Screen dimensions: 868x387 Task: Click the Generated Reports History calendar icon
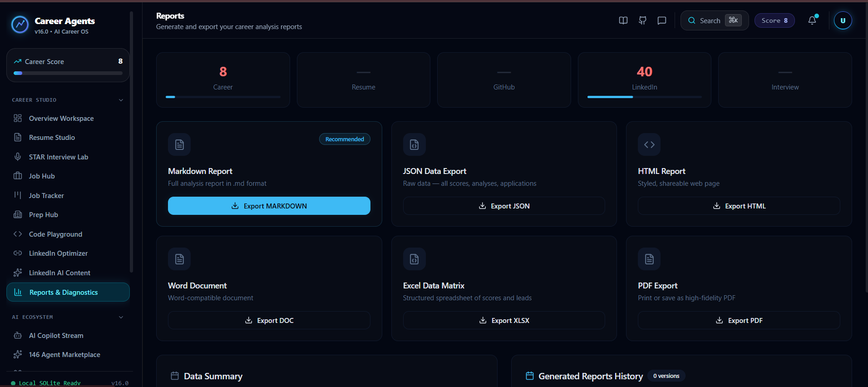[x=530, y=376]
